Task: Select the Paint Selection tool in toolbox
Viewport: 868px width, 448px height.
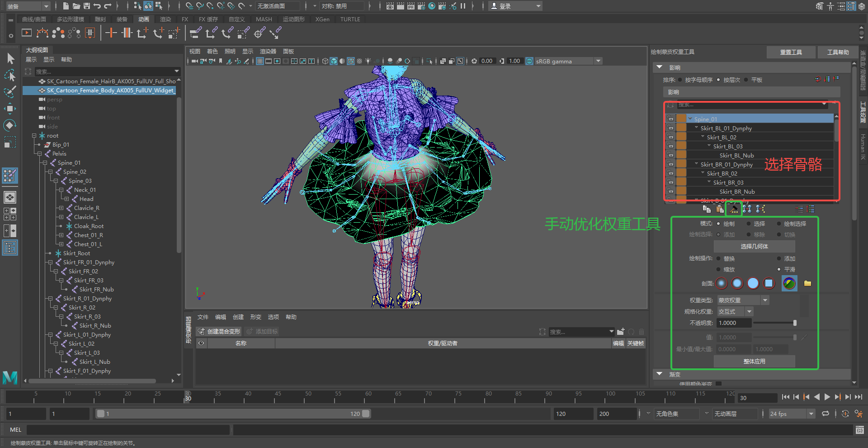Action: point(10,92)
